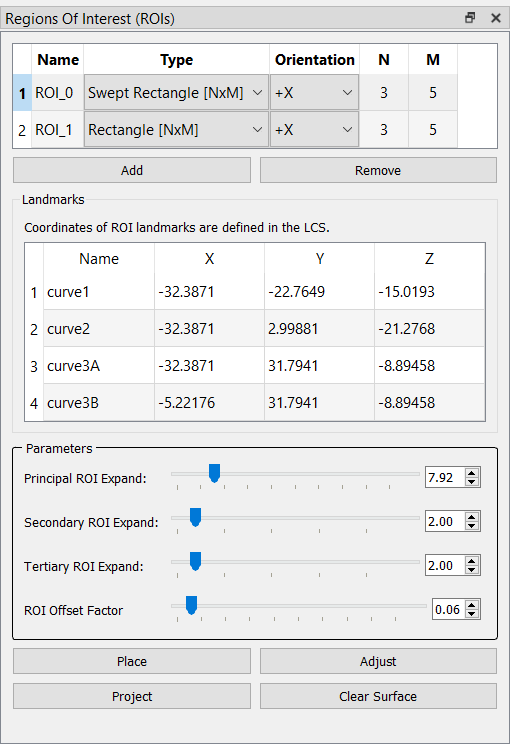
Task: Select row 2 header for ROI_1
Action: tap(22, 130)
